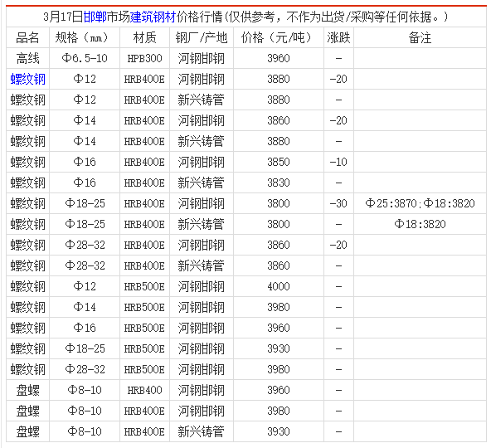The image size is (491, 448).
Task: Click the Φ6.5-10 specification cell
Action: 85,58
